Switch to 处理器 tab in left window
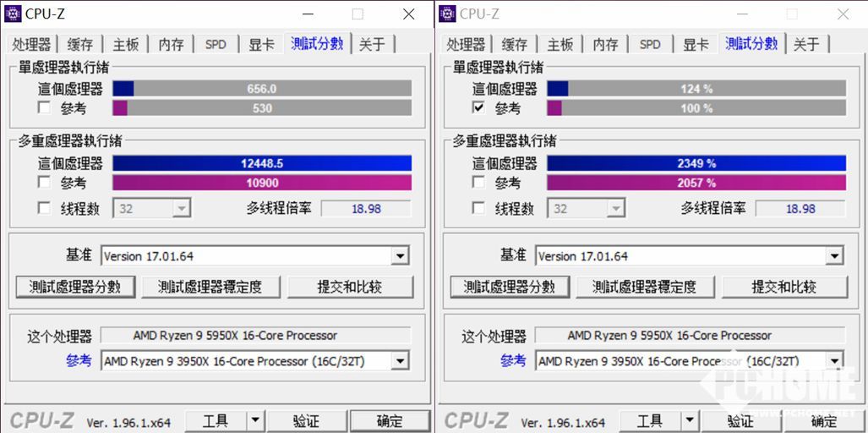The width and height of the screenshot is (868, 433). click(31, 44)
